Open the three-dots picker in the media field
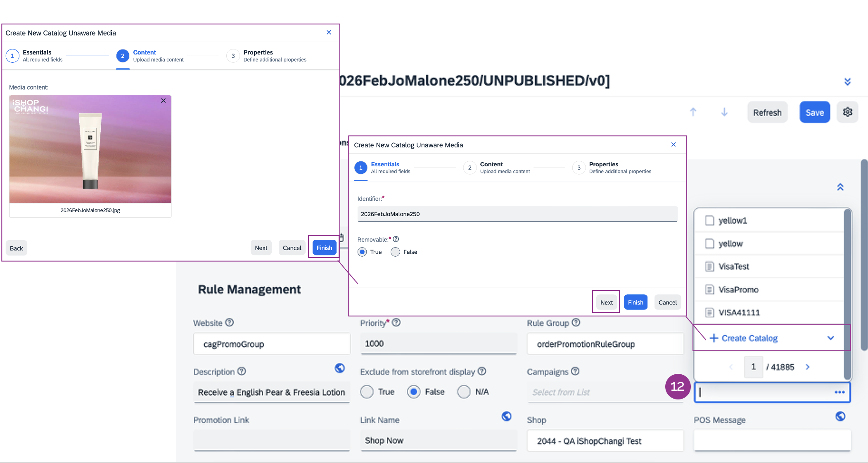The height and width of the screenshot is (463, 868). pyautogui.click(x=839, y=392)
